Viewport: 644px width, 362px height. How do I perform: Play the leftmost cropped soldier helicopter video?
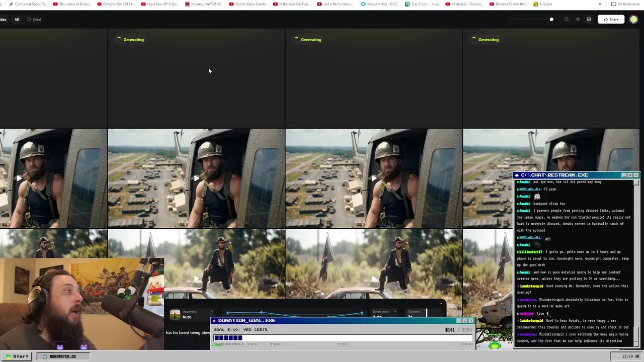coord(19,178)
